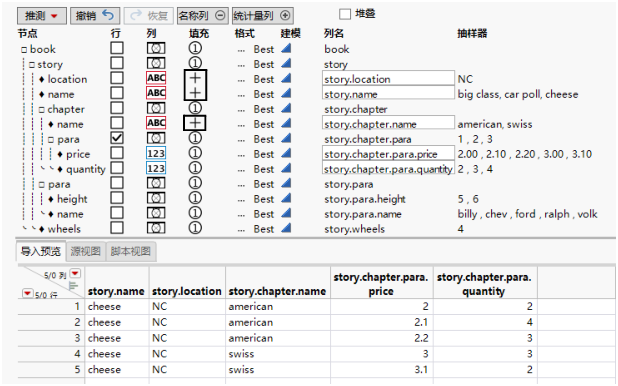The width and height of the screenshot is (618, 386).
Task: Click the fill plus icon for location
Action: tap(195, 78)
